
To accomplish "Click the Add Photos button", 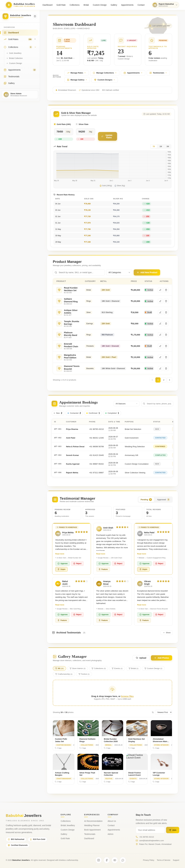I will click(x=161, y=658).
